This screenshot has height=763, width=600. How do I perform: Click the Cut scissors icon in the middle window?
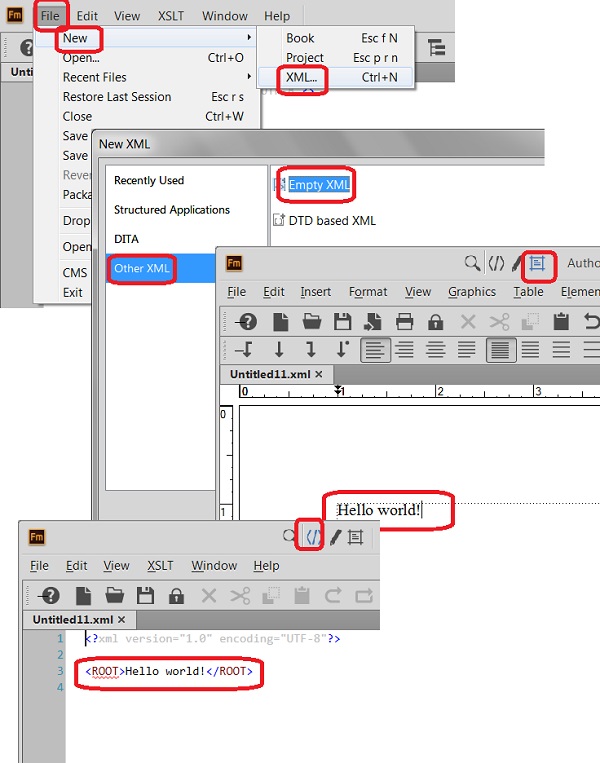499,322
